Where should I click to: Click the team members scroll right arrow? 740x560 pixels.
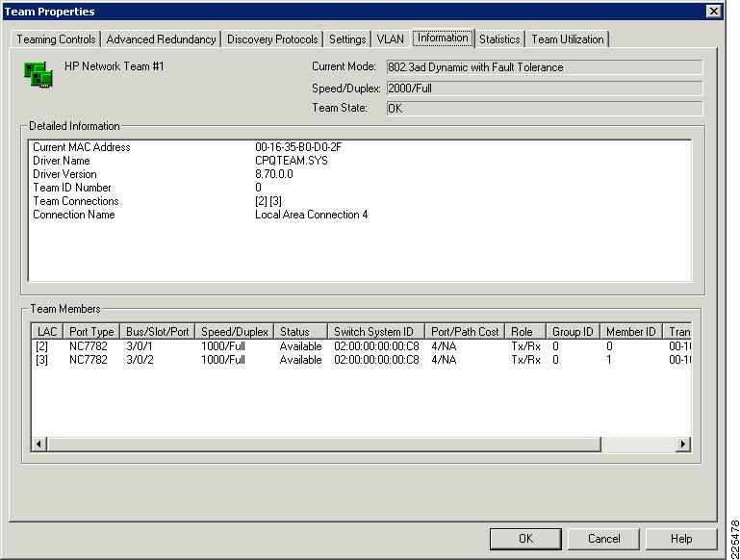(x=683, y=444)
